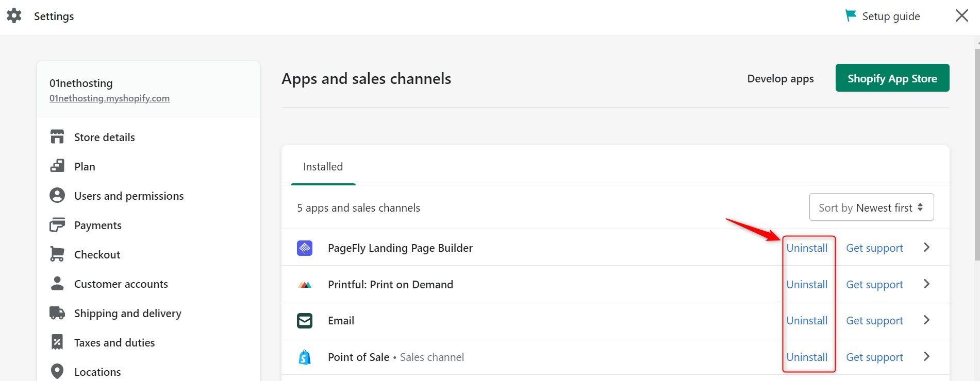This screenshot has width=980, height=381.
Task: Uninstall PageFly Landing Page Builder
Action: [x=807, y=248]
